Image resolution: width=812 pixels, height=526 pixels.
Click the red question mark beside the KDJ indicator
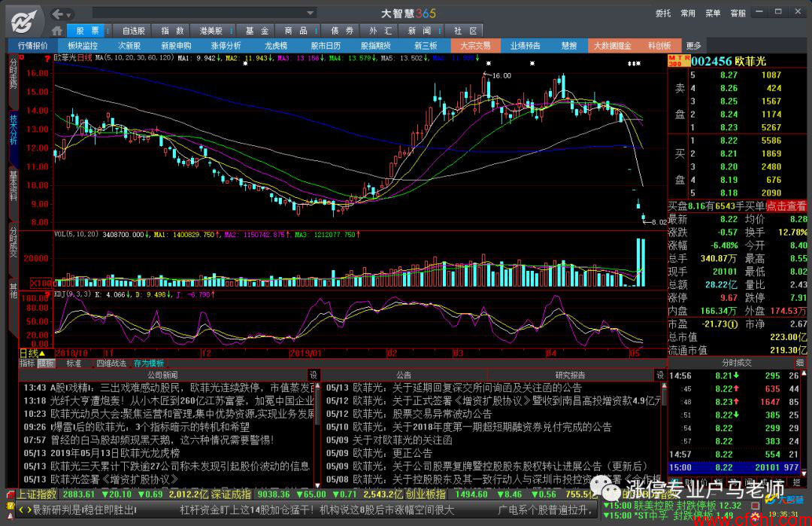click(47, 294)
